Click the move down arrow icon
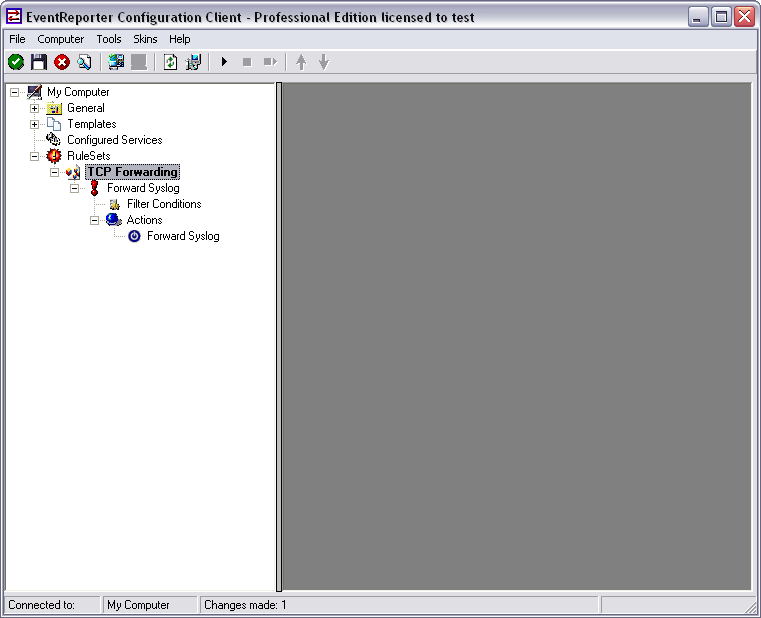The width and height of the screenshot is (761, 618). coord(324,62)
